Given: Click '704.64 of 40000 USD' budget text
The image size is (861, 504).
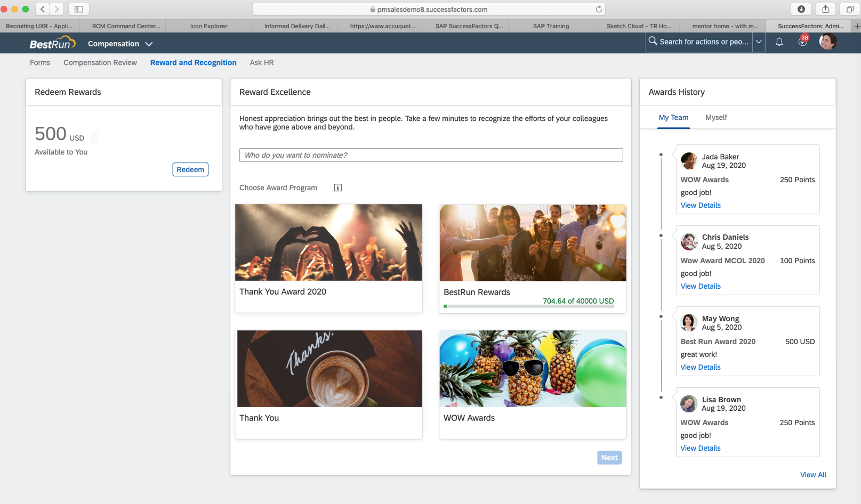Looking at the screenshot, I should pyautogui.click(x=578, y=301).
